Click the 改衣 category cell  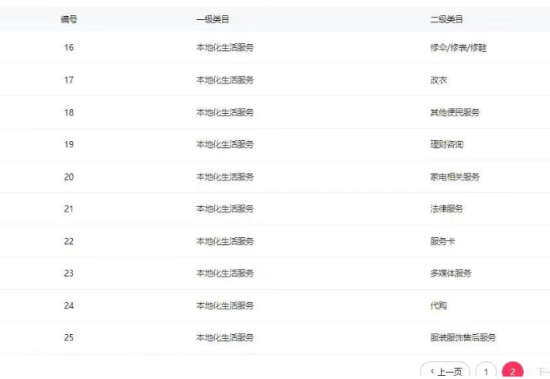[x=438, y=80]
